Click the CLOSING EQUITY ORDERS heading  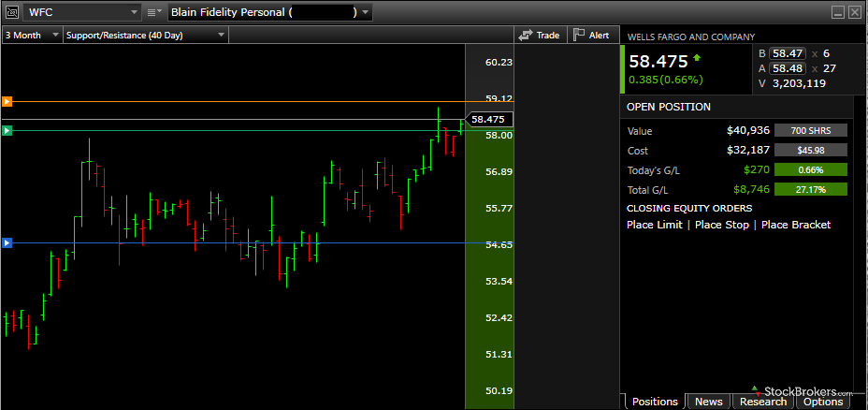(689, 209)
